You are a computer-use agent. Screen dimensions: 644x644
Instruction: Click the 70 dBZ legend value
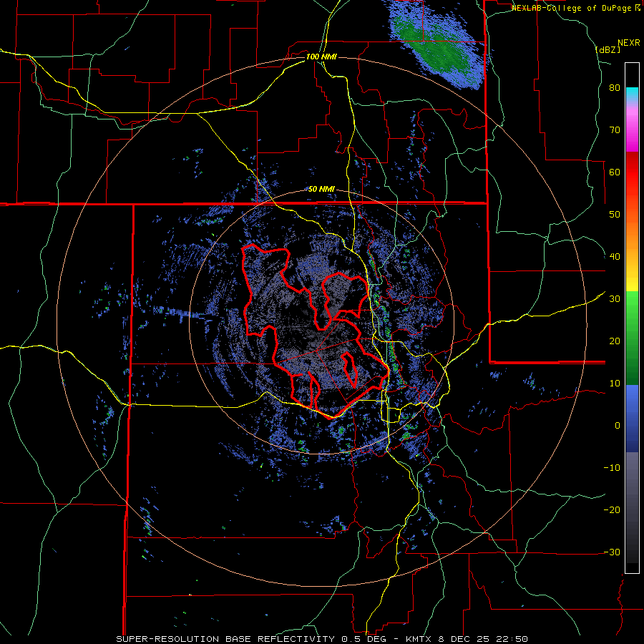[x=615, y=130]
